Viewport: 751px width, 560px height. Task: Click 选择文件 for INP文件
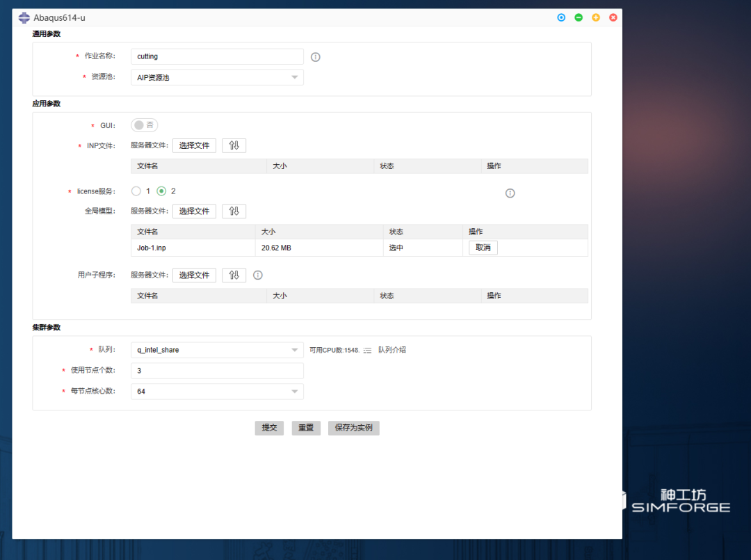pos(194,145)
